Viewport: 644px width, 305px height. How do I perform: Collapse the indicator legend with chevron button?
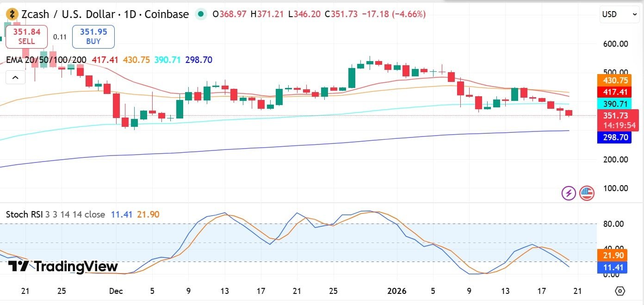15,77
